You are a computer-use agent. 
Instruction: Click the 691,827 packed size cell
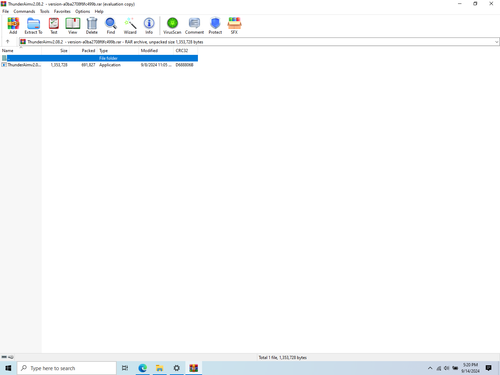tap(88, 65)
